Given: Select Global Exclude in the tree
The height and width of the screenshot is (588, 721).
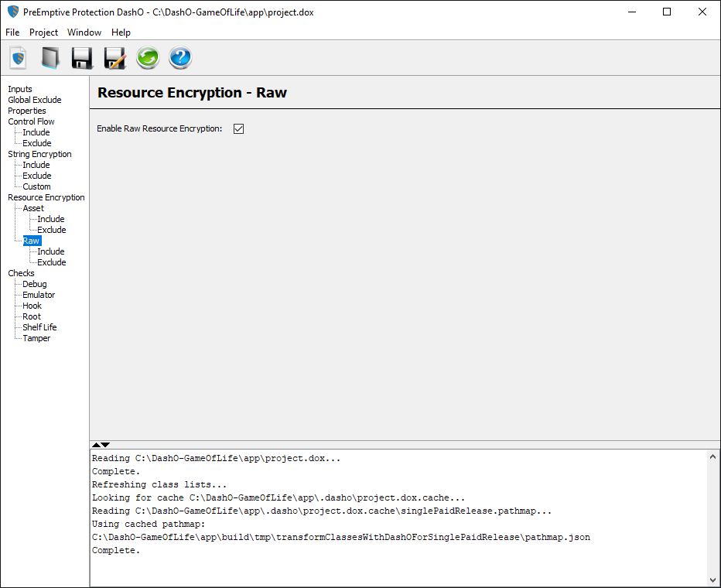Looking at the screenshot, I should (x=35, y=100).
